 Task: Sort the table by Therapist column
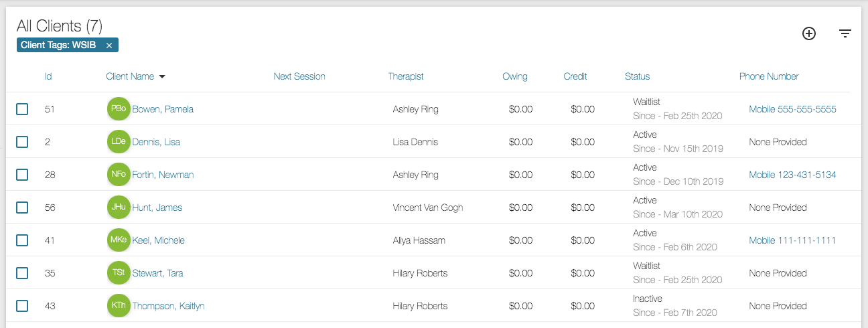(406, 76)
